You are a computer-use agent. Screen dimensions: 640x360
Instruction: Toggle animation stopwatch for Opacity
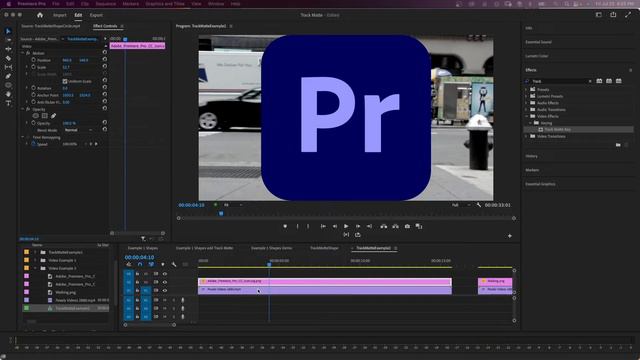click(33, 123)
